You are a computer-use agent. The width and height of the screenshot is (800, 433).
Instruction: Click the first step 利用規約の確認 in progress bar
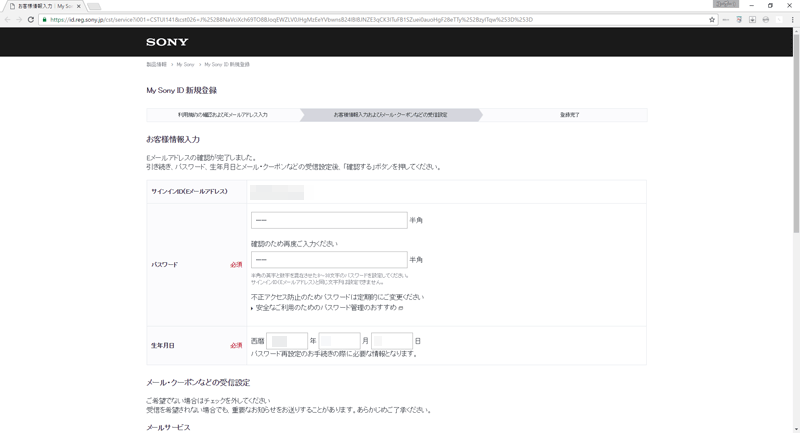tap(222, 115)
